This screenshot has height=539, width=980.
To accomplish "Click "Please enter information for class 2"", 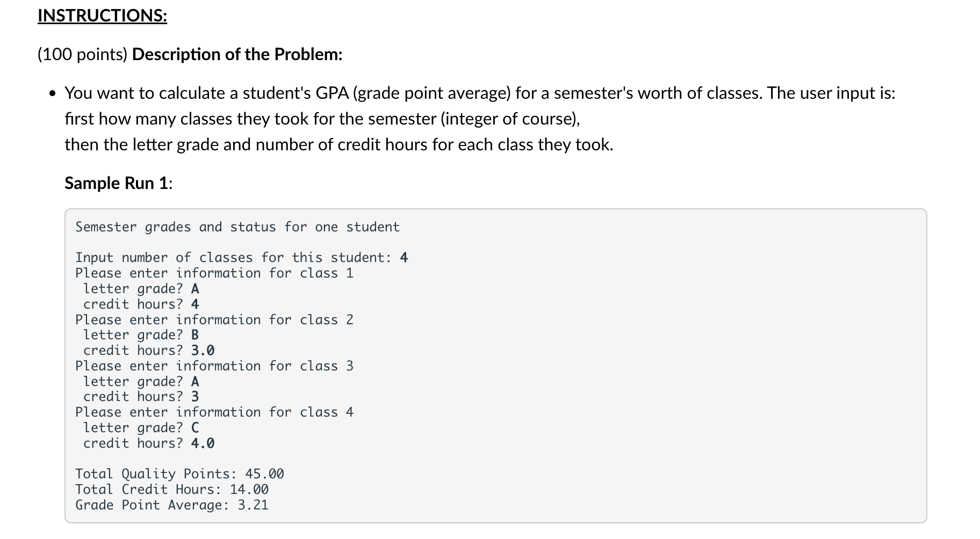I will point(214,320).
